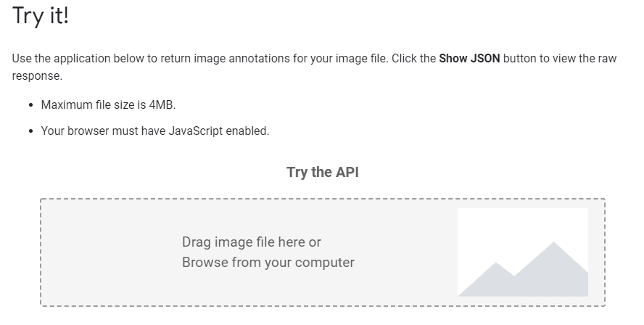Click the Try it! page heading

click(41, 16)
